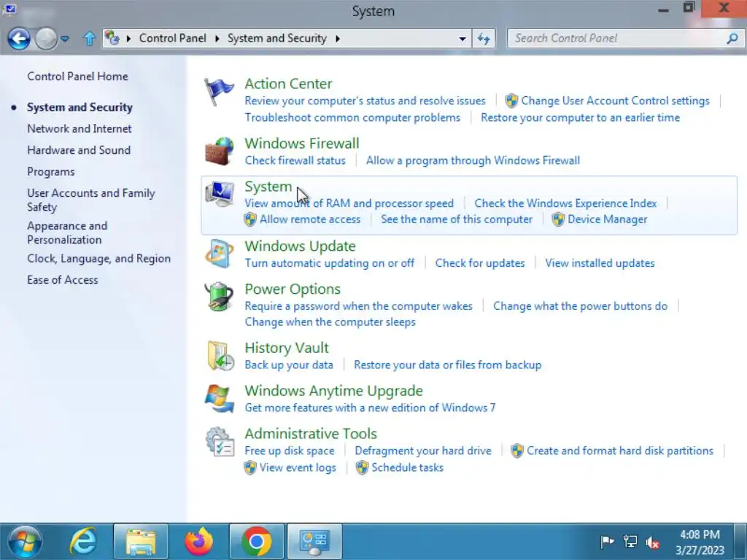Image resolution: width=747 pixels, height=560 pixels.
Task: Open Change User Account Control settings
Action: point(615,101)
